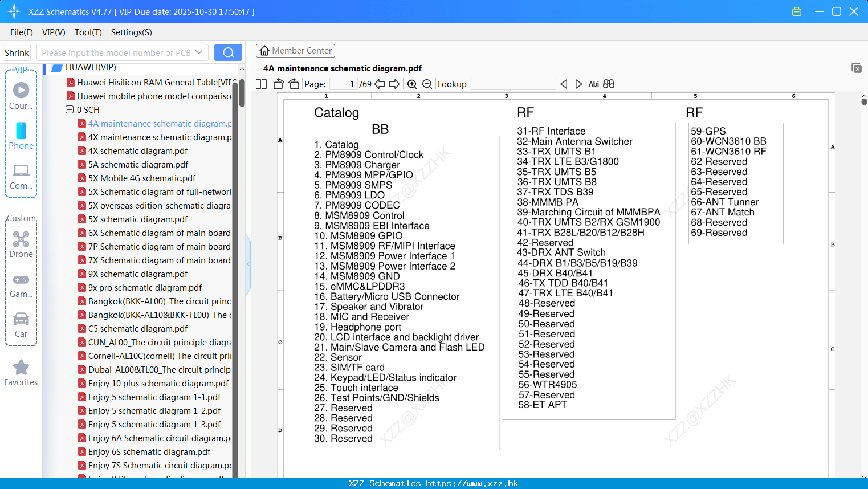The image size is (868, 489).
Task: Click the Shrink button
Action: click(17, 52)
